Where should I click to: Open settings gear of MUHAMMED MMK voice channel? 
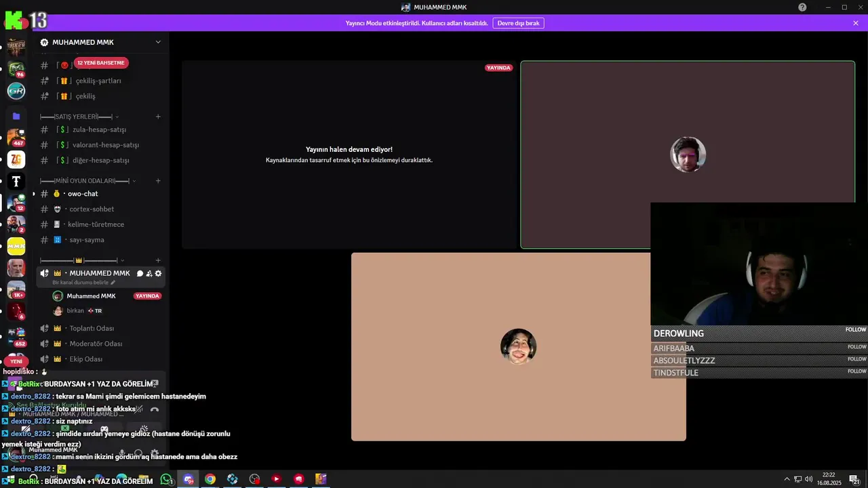tap(159, 273)
